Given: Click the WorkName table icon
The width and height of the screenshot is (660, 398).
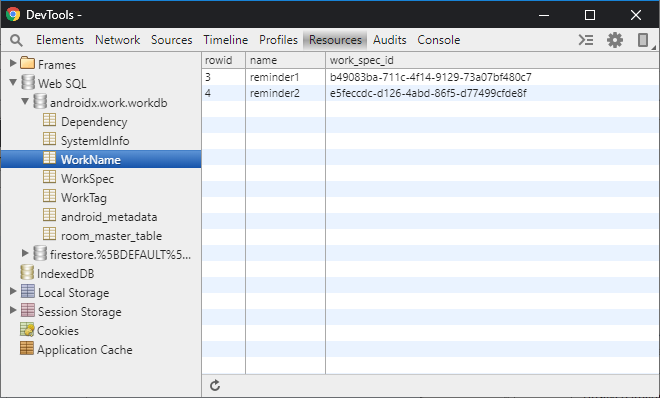Looking at the screenshot, I should pyautogui.click(x=49, y=158).
